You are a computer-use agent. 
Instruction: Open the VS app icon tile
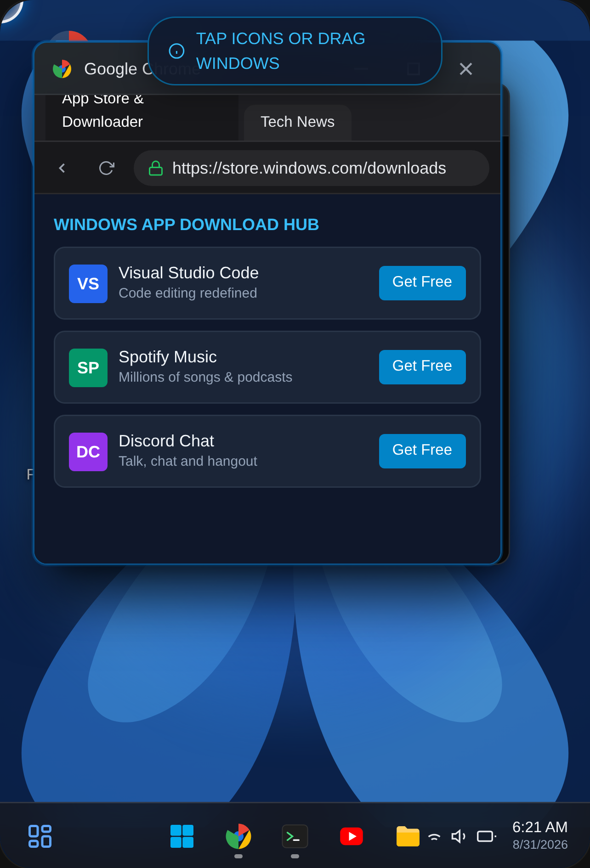tap(88, 284)
